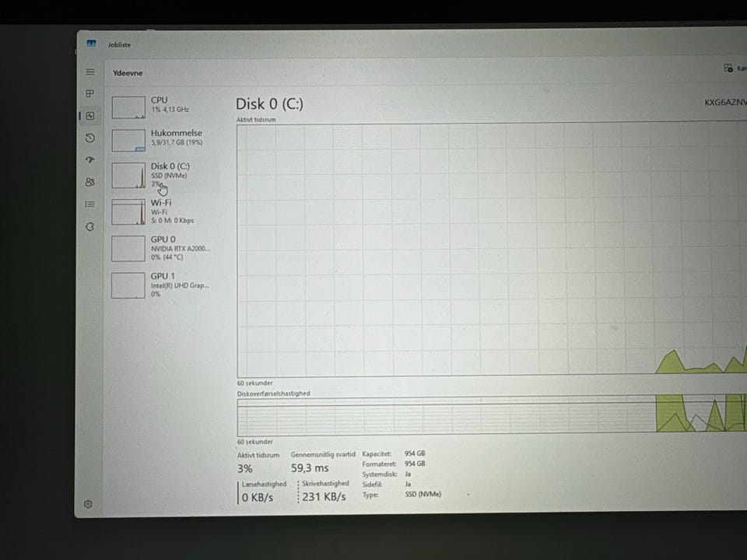Click the Wi-Fi mini graph thumbnail
The image size is (747, 560).
(x=128, y=212)
